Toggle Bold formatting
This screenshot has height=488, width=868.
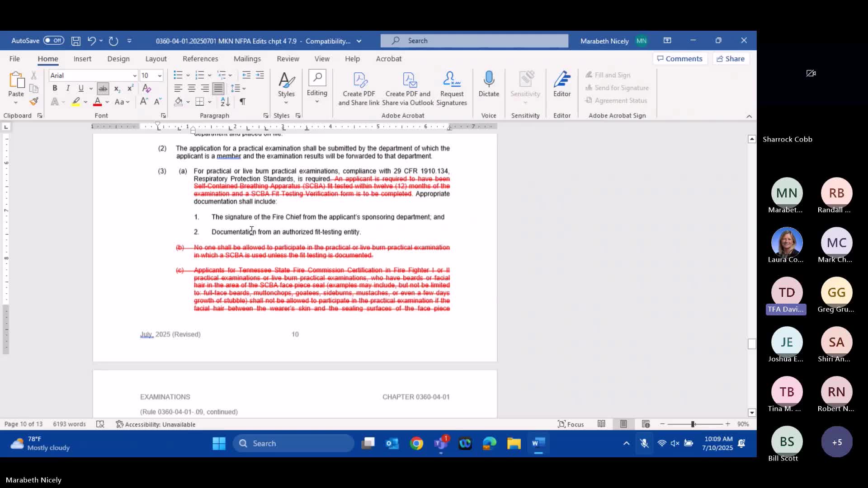pos(55,89)
